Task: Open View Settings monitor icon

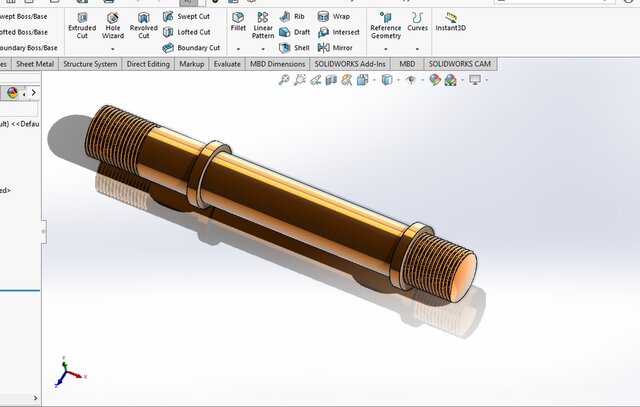Action: [x=474, y=80]
